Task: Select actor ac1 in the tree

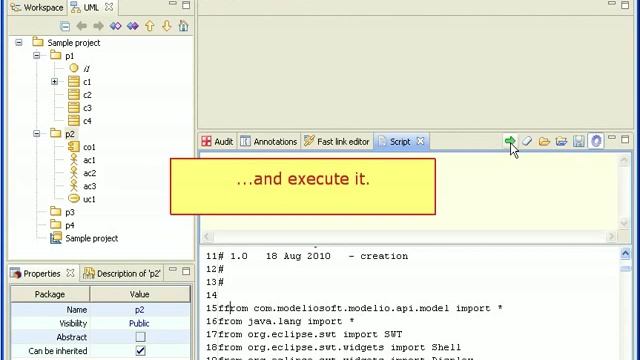Action: coord(89,160)
